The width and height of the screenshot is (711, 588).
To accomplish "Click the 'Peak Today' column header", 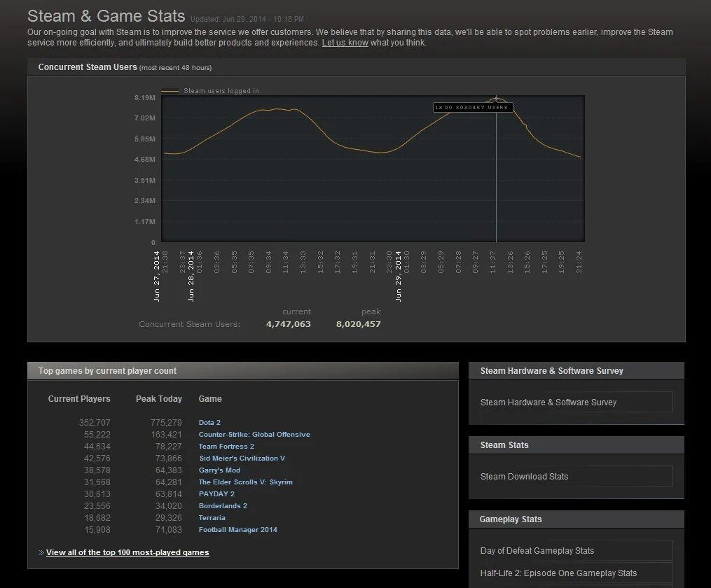I will tap(159, 398).
